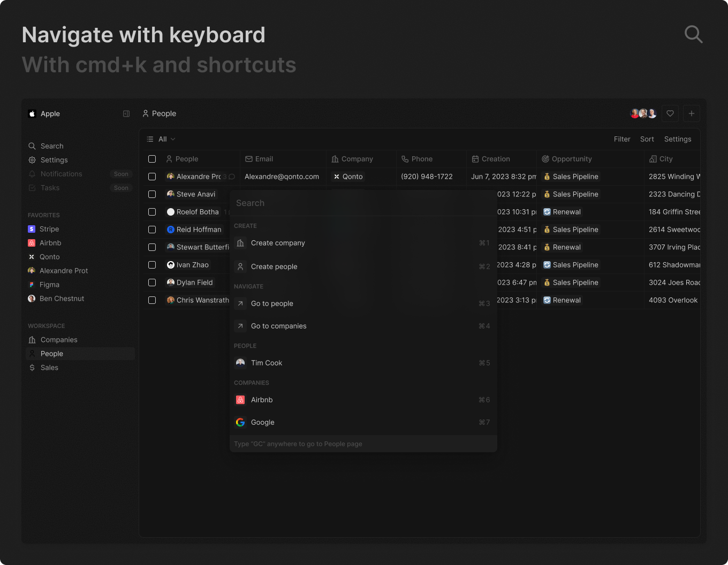
Task: Click the heart favorite icon
Action: tap(670, 113)
